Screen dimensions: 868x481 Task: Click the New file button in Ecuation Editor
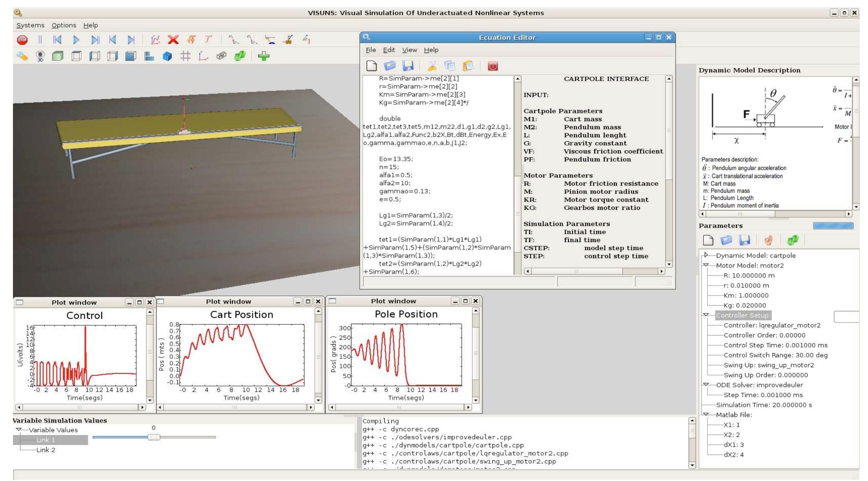pyautogui.click(x=371, y=66)
